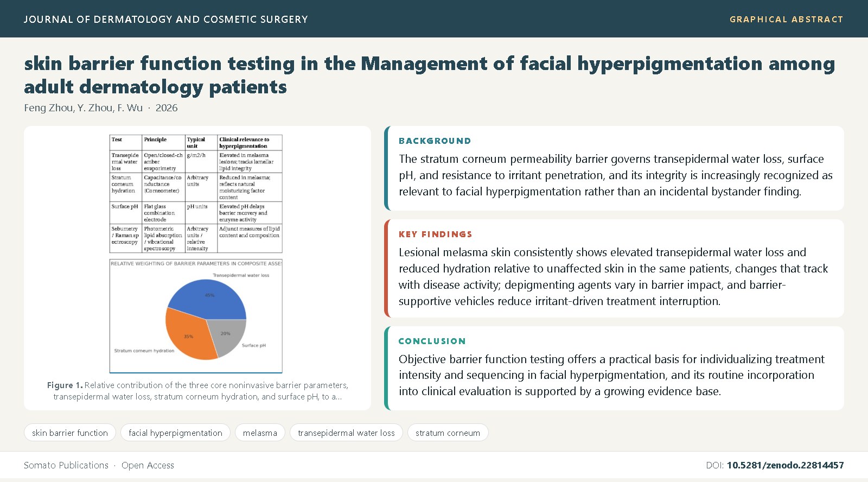The height and width of the screenshot is (482, 868).
Task: Click the CONCLUSION section heading
Action: coord(432,341)
